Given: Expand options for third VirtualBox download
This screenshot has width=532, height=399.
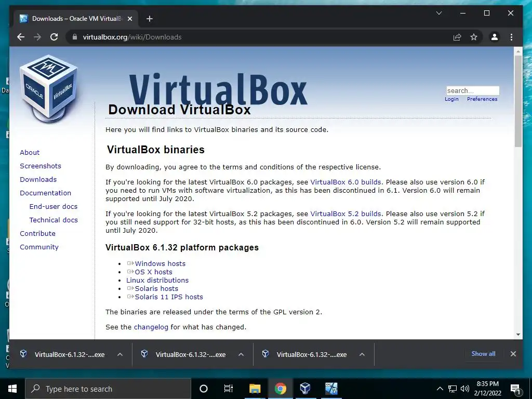Looking at the screenshot, I should click(362, 354).
